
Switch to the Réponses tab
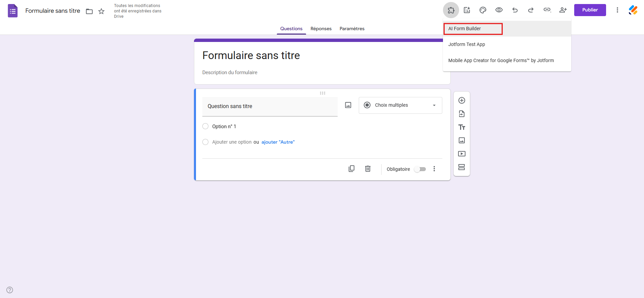(321, 29)
